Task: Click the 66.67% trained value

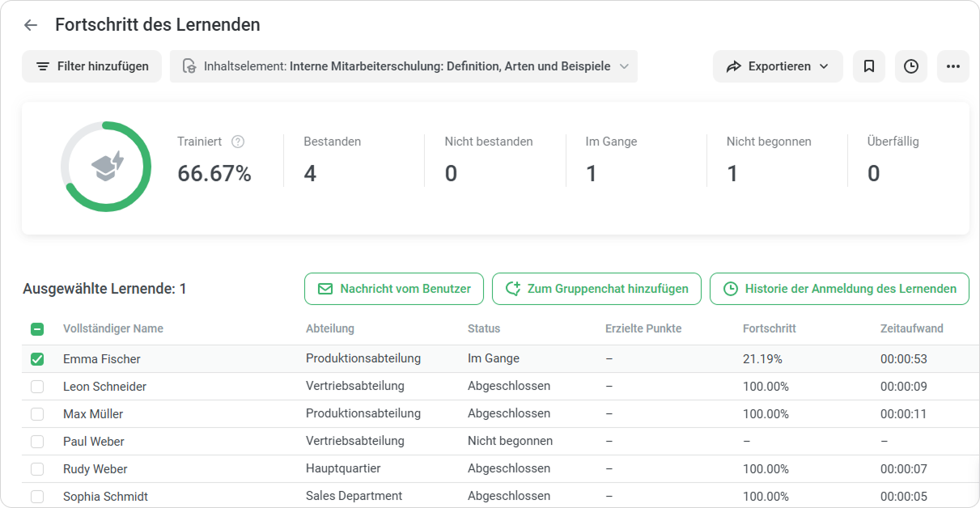Action: 214,173
